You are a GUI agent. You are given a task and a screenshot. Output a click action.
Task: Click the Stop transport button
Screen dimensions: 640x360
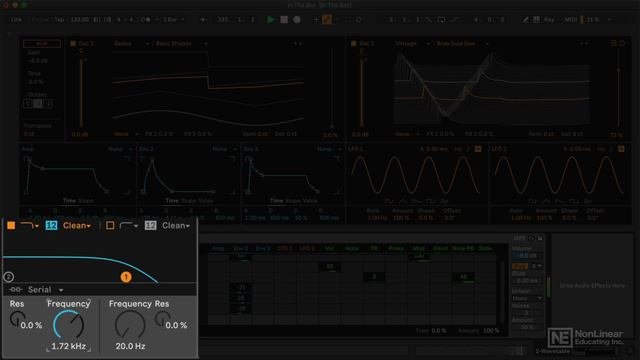284,20
